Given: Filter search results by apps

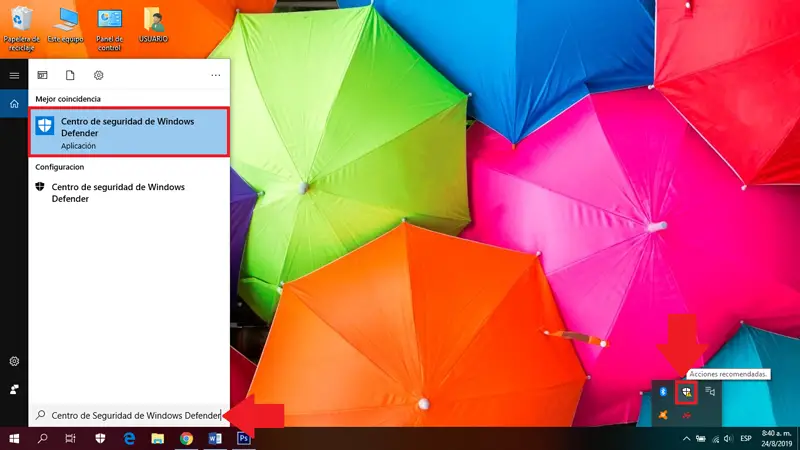Looking at the screenshot, I should pyautogui.click(x=42, y=76).
